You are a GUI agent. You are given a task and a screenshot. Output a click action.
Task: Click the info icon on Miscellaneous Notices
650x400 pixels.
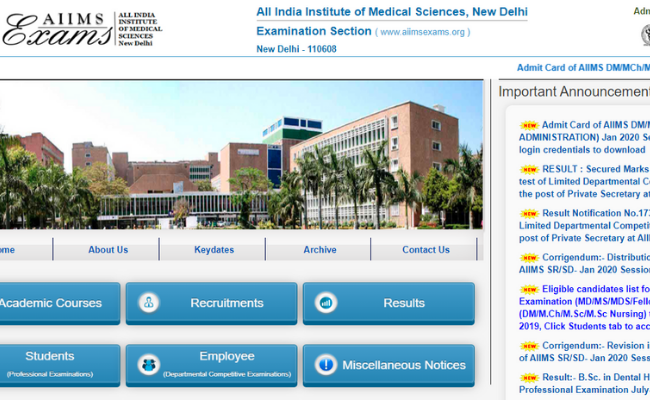pyautogui.click(x=326, y=365)
